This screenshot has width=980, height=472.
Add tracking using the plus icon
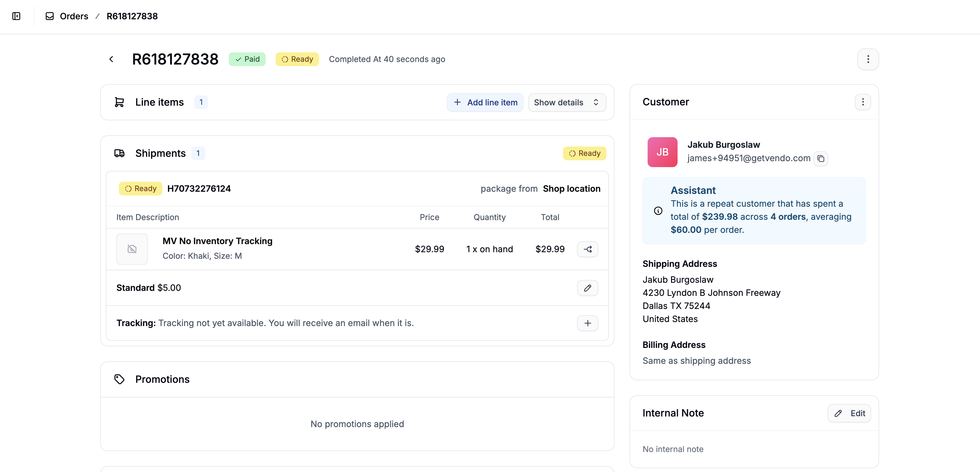pos(587,323)
